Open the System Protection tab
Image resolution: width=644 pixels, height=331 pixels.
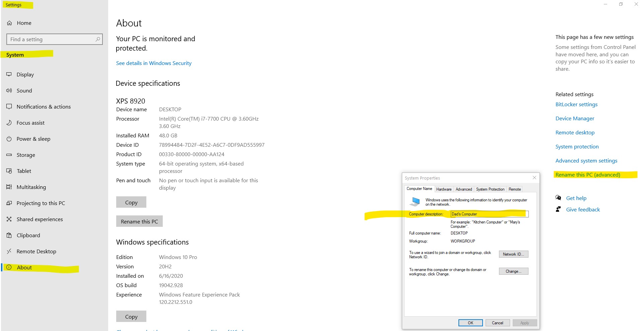tap(490, 189)
